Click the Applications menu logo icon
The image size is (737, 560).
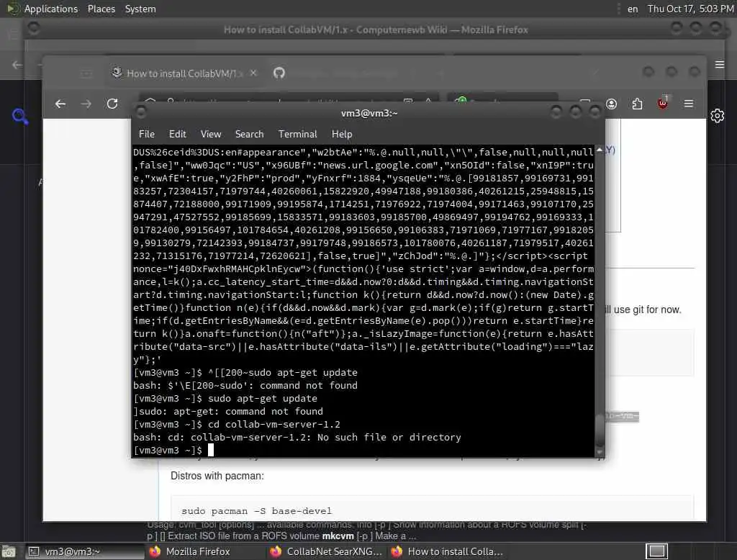pos(13,9)
